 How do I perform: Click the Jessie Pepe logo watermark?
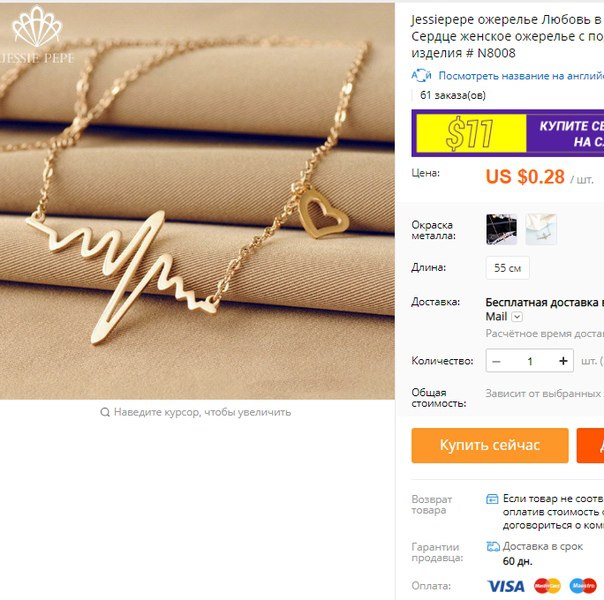click(37, 35)
